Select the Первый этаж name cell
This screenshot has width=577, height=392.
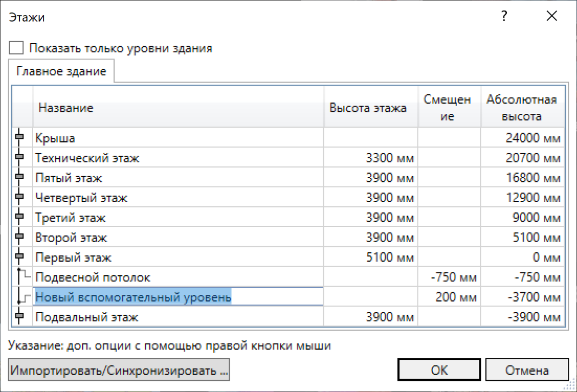click(178, 257)
